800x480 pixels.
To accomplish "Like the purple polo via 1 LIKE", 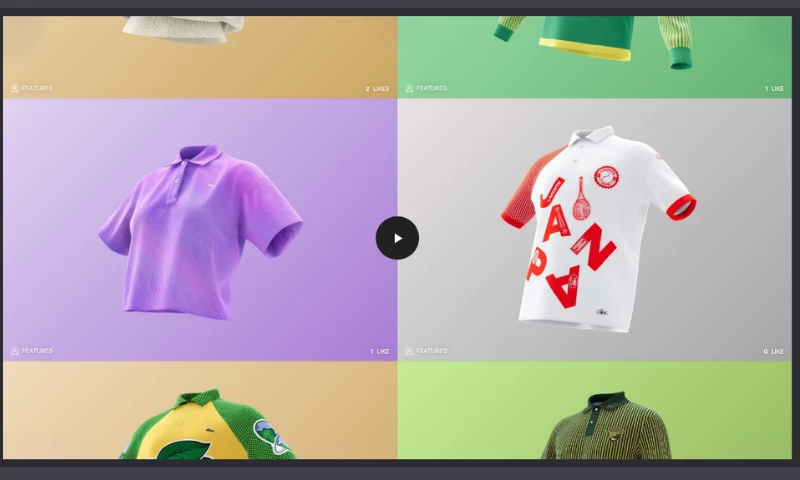I will (x=380, y=351).
